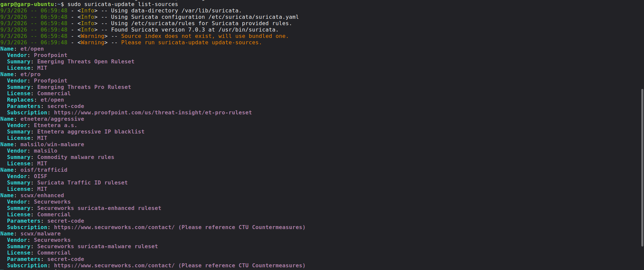Click the garp@garp-ubuntu prompt text
Screen dimensions: 644x270
(x=27, y=4)
